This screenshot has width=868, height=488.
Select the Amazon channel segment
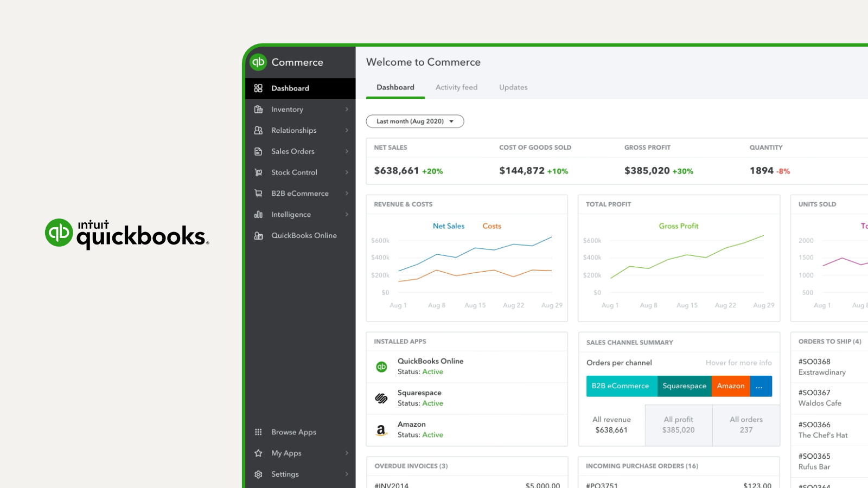pyautogui.click(x=731, y=386)
